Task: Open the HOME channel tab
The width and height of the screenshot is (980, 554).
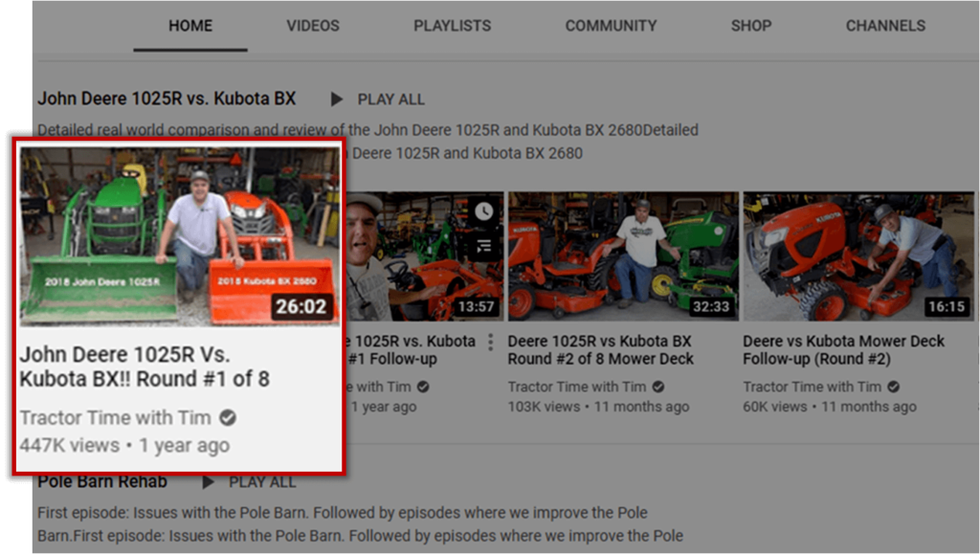Action: (x=190, y=26)
